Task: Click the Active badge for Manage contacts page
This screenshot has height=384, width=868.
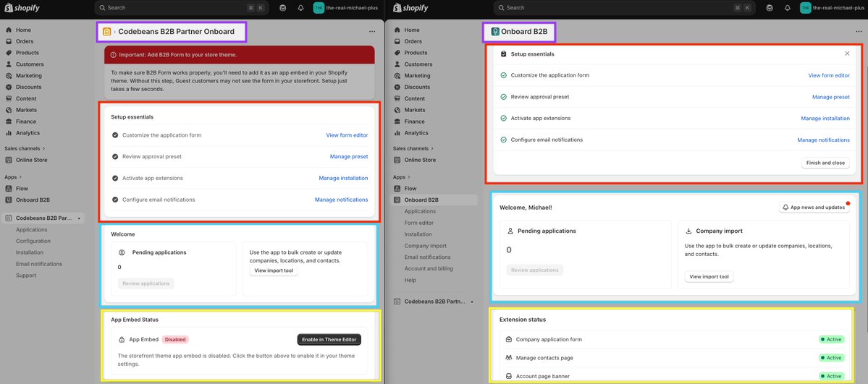Action: coord(832,358)
